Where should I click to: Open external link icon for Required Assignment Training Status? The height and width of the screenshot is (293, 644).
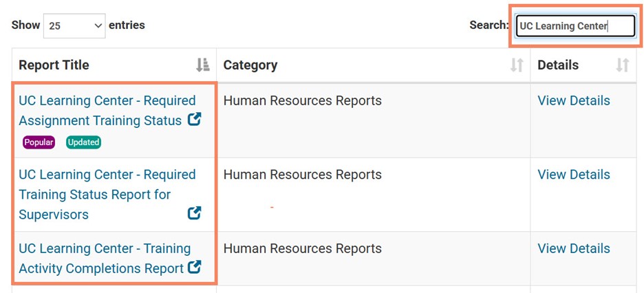pos(194,120)
